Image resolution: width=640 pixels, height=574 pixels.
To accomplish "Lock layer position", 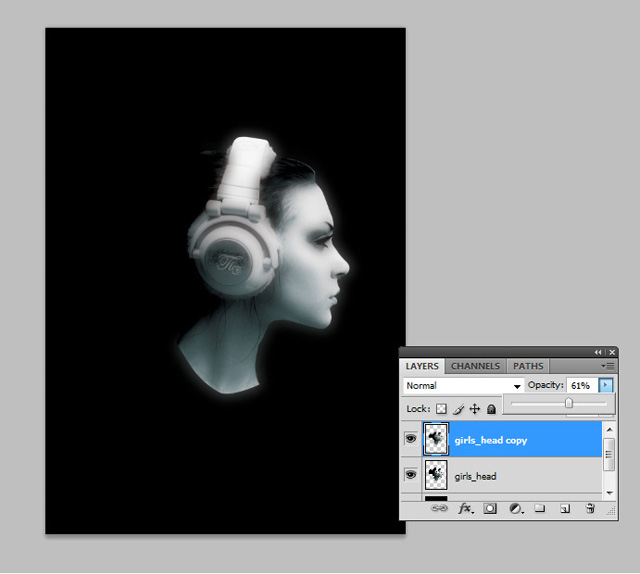I will [x=475, y=409].
